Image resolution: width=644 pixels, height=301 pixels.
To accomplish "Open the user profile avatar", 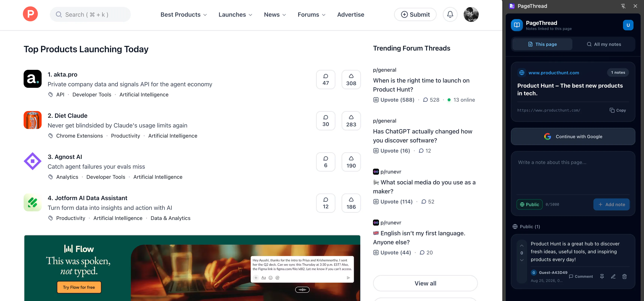I will 471,14.
